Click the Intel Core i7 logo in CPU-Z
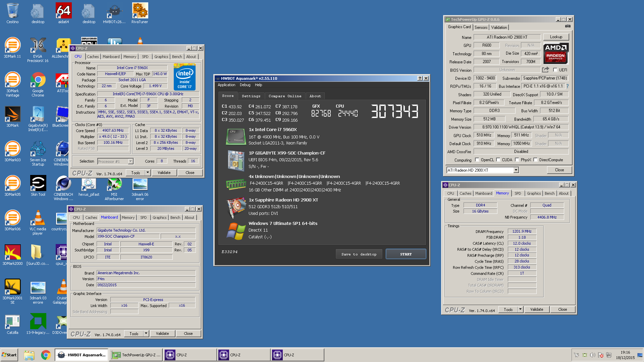 (185, 77)
